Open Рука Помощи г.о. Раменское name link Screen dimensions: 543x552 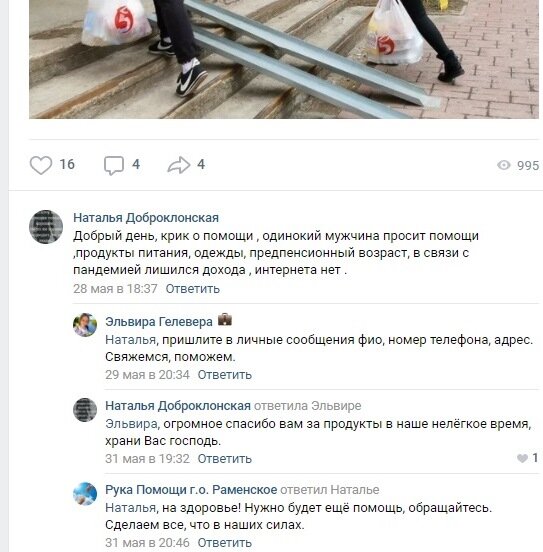pos(191,490)
